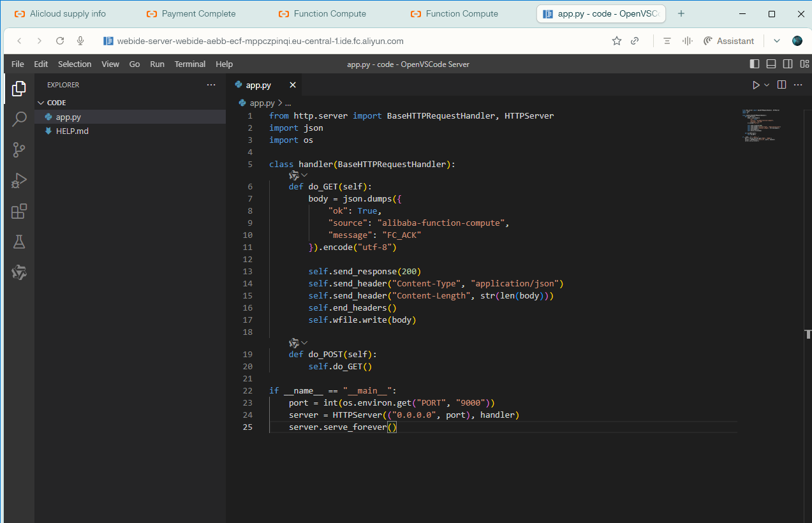Open the Source Control view icon
This screenshot has width=812, height=523.
(x=18, y=150)
